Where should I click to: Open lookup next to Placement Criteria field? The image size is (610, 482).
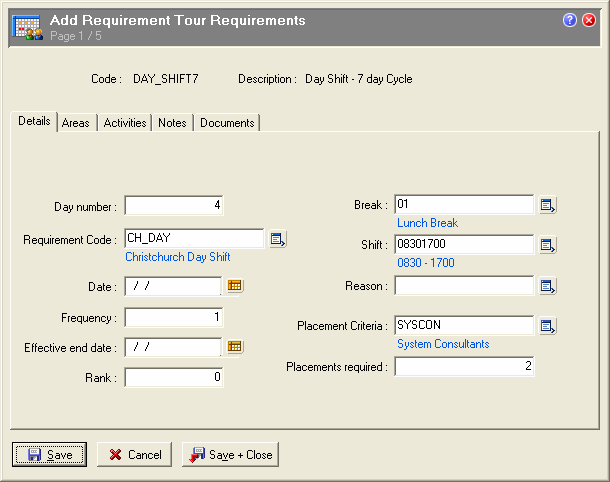coord(547,326)
